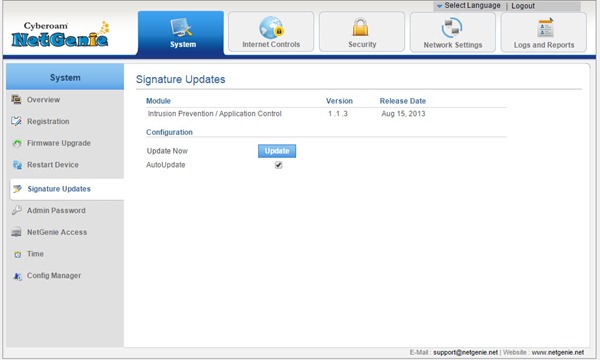Screen dimensions: 600x360
Task: Click the Release Date column header
Action: point(403,101)
